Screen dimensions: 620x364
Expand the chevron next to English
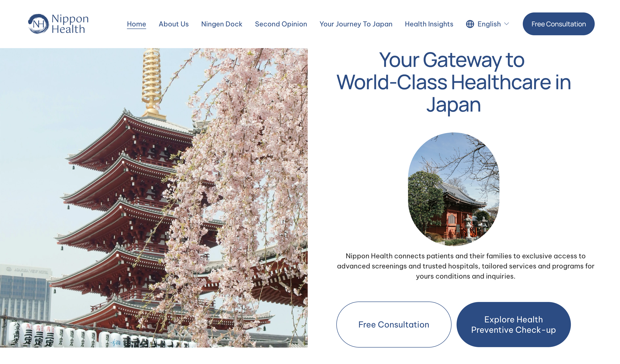[506, 24]
